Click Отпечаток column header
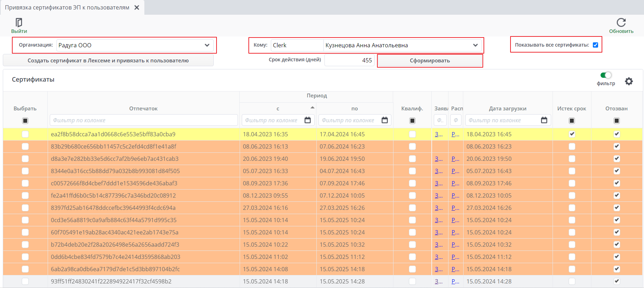Screen dimensions: 644x288 coord(143,109)
